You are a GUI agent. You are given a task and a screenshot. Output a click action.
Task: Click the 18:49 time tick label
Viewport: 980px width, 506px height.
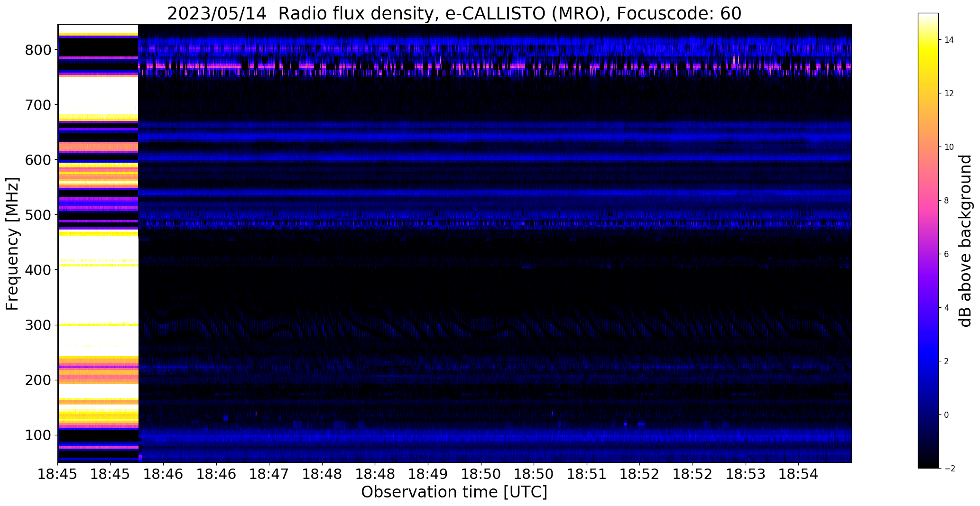pyautogui.click(x=428, y=474)
